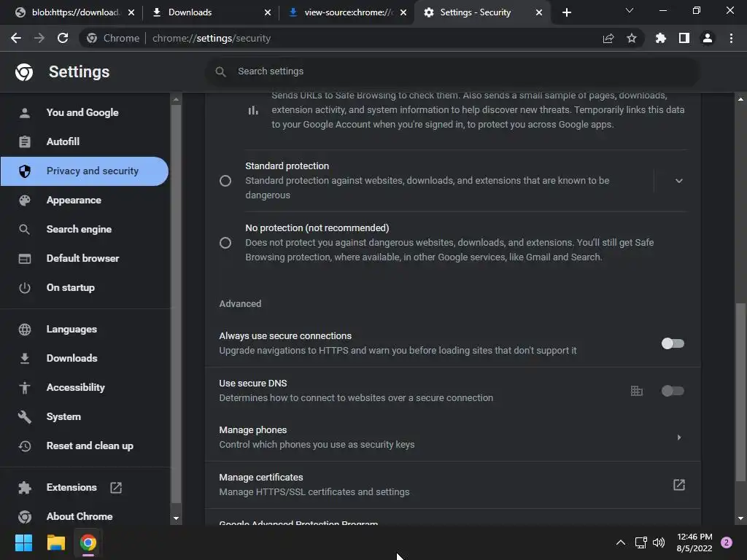Click the search magnifier icon in settings
The height and width of the screenshot is (560, 747).
click(220, 72)
